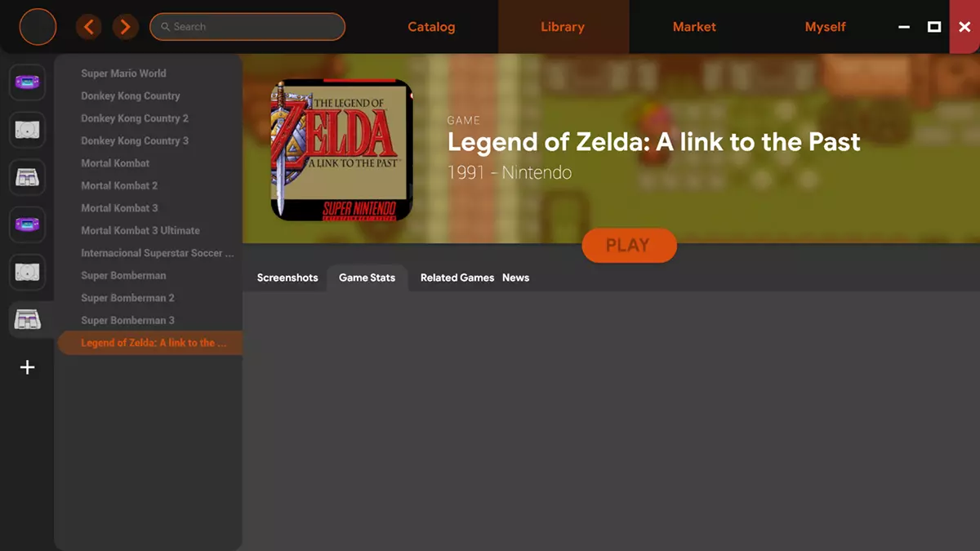Show the Screenshots tab
This screenshot has height=551, width=980.
pos(287,278)
